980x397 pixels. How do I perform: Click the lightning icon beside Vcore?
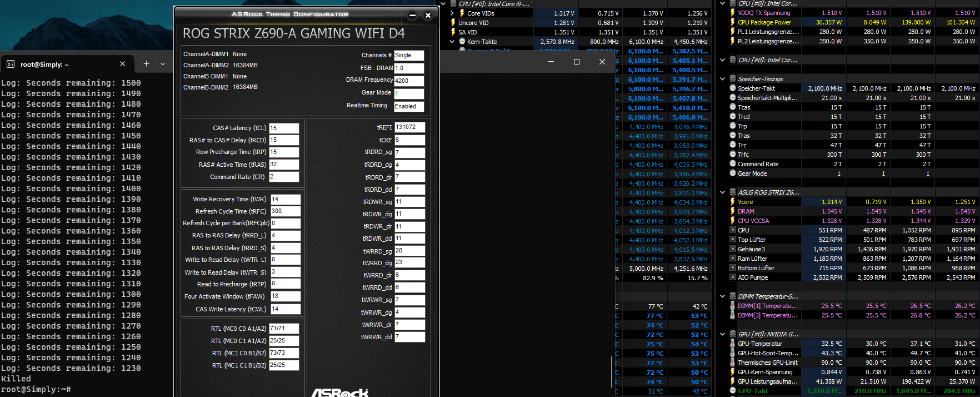tap(732, 202)
